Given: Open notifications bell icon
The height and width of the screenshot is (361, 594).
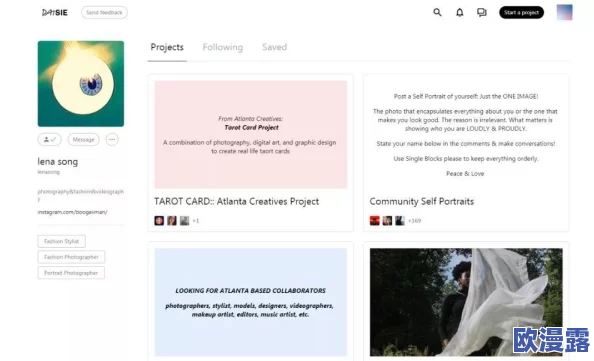Looking at the screenshot, I should (x=460, y=13).
